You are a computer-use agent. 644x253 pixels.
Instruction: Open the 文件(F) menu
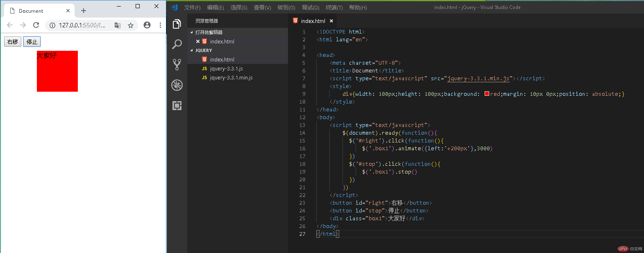click(192, 7)
